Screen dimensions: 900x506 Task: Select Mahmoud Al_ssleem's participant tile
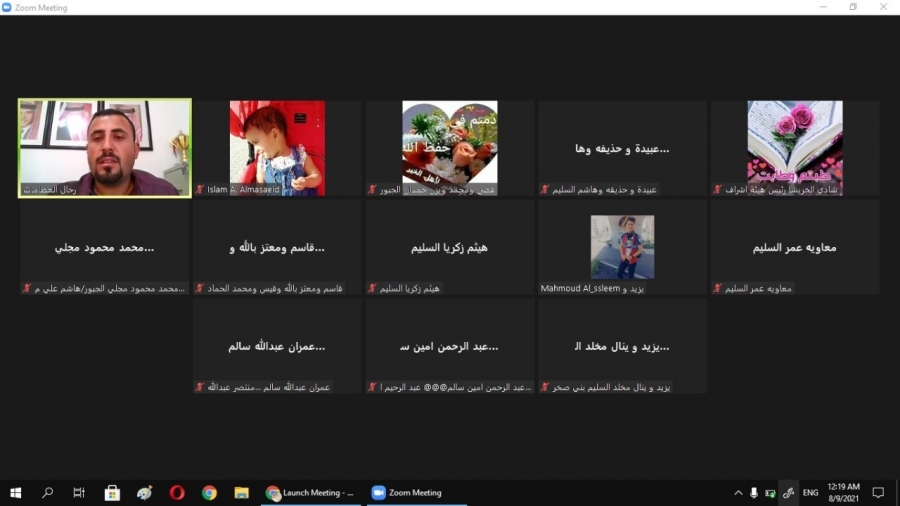click(622, 246)
